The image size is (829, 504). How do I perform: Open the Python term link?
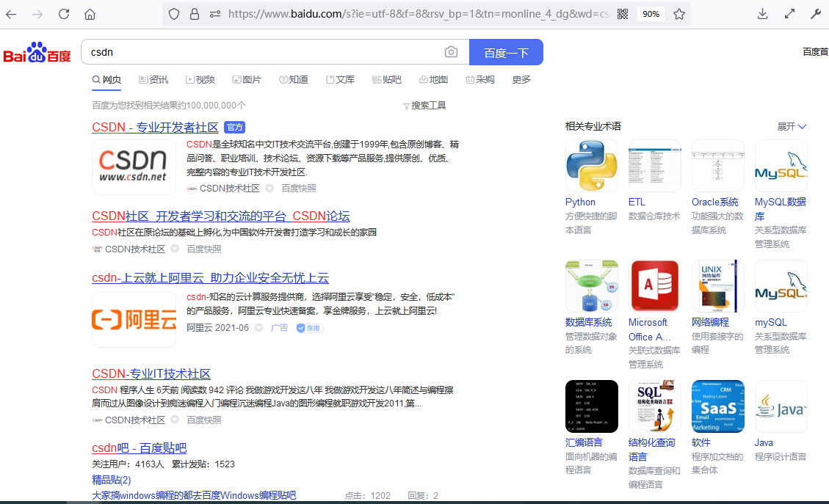tap(580, 202)
